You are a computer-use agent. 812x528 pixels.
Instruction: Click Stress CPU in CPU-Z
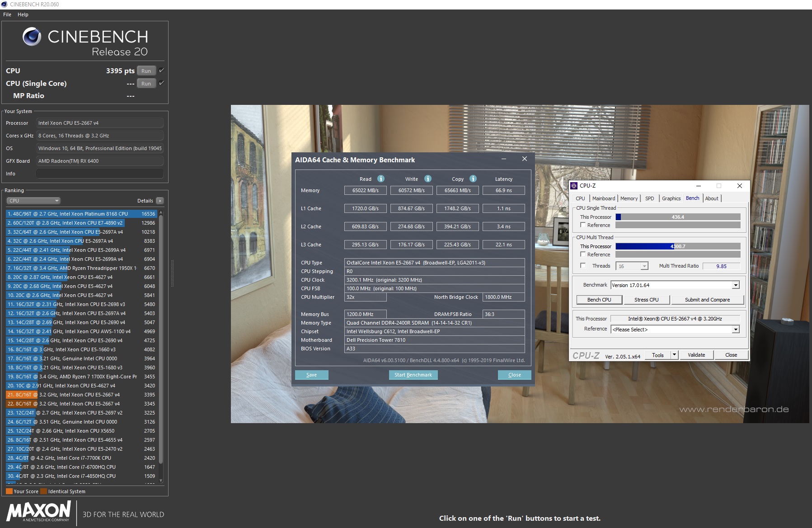point(646,300)
